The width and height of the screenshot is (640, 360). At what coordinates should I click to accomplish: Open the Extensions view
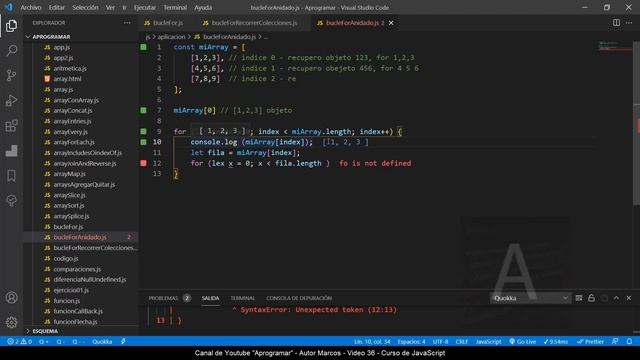tap(11, 126)
